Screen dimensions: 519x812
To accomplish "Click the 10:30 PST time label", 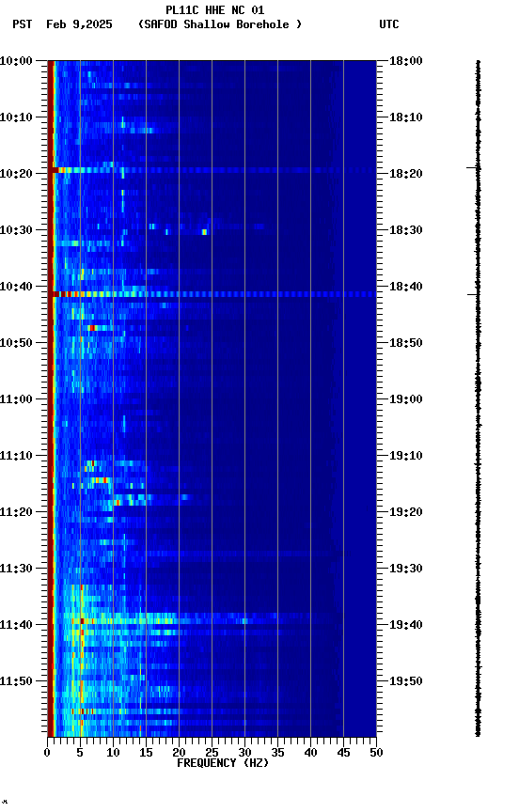I will (16, 230).
